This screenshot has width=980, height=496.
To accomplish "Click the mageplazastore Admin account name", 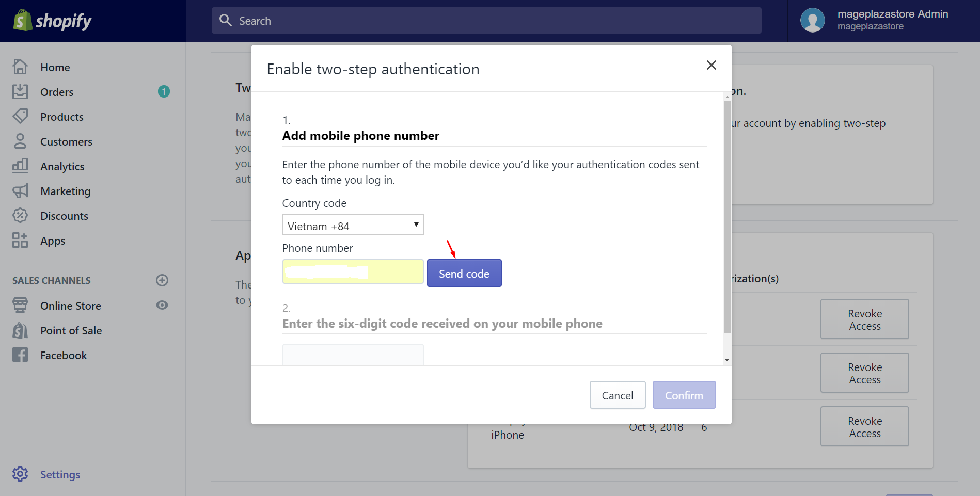I will click(x=893, y=14).
